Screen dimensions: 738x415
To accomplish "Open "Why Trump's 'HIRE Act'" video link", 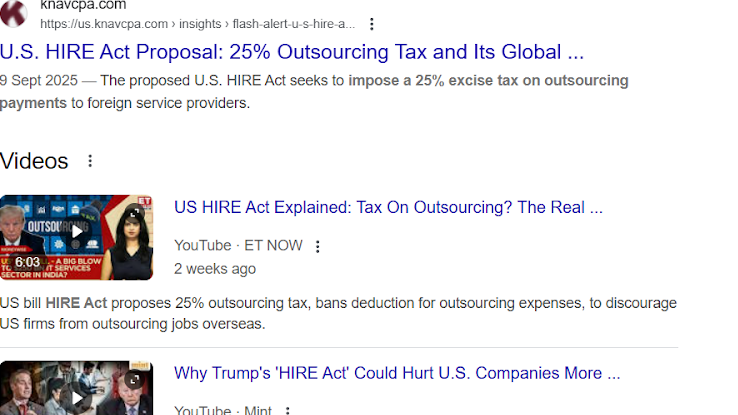I will pyautogui.click(x=397, y=374).
